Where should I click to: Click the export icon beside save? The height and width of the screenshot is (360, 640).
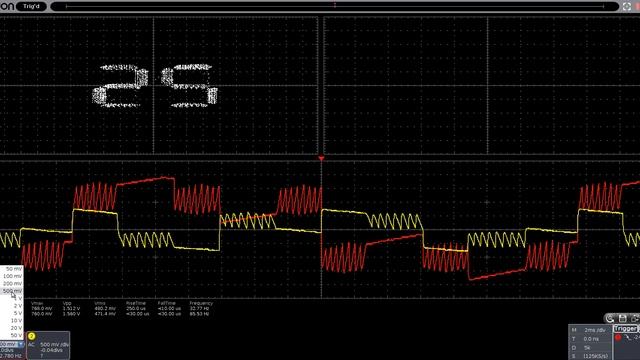tap(635, 318)
